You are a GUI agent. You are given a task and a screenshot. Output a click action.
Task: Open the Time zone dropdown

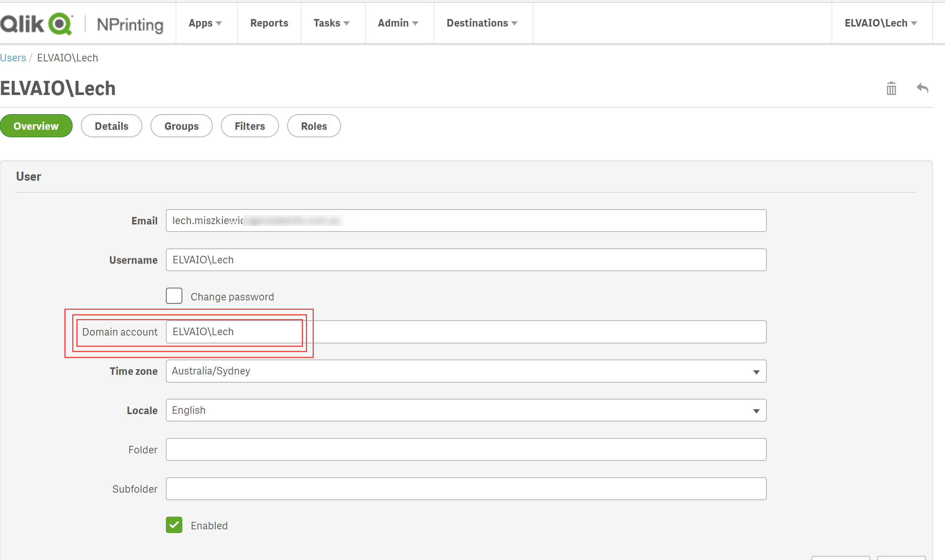[x=466, y=371]
